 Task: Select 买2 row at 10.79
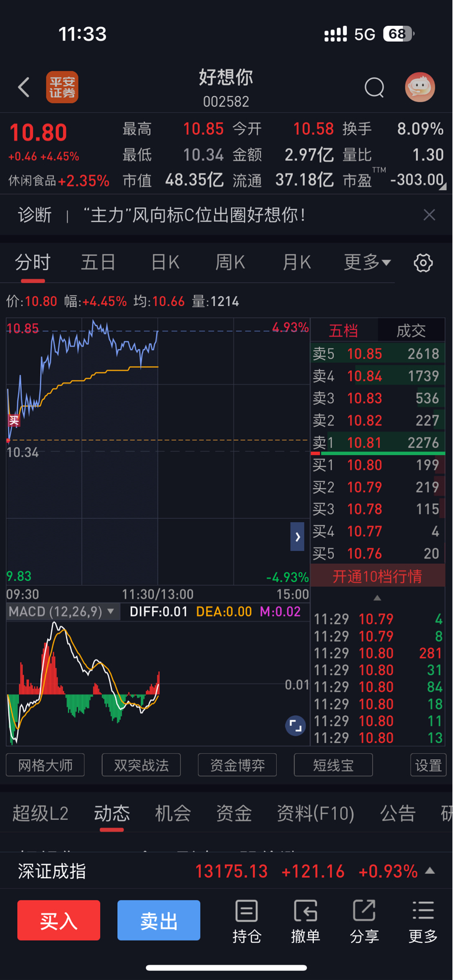[378, 487]
